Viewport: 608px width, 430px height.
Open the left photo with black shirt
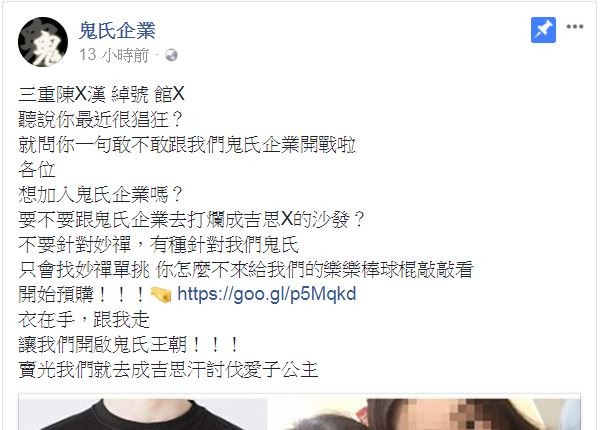click(x=143, y=413)
